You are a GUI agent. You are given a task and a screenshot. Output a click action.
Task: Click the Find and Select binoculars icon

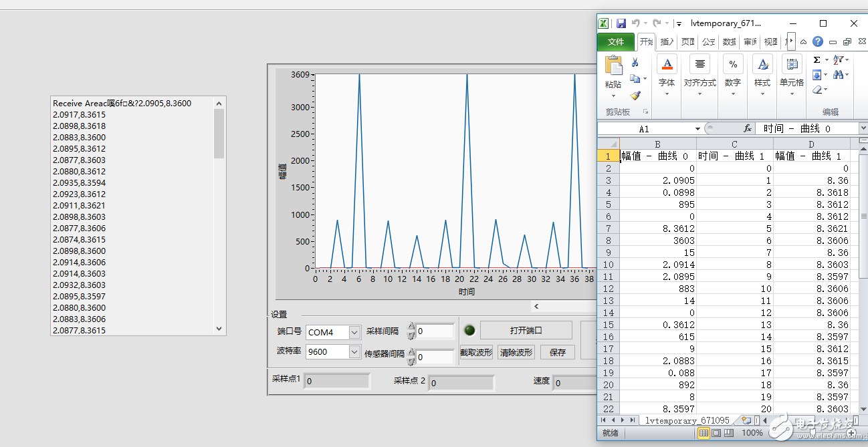(838, 75)
